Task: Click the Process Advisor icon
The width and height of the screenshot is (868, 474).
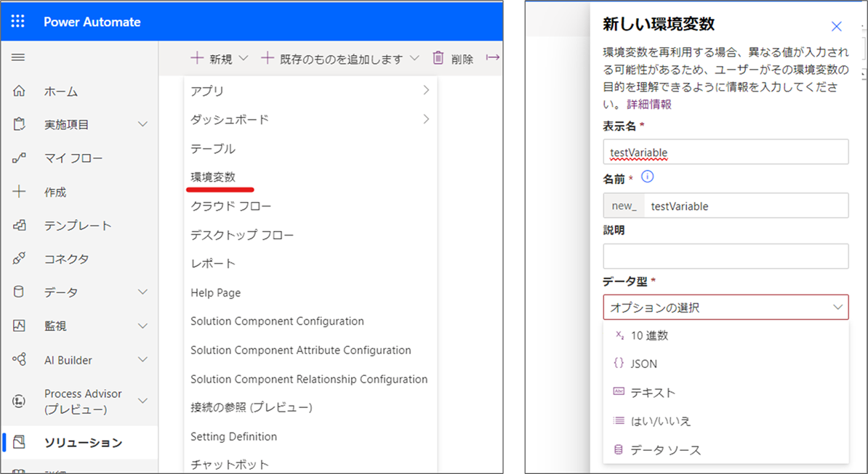Action: [19, 401]
